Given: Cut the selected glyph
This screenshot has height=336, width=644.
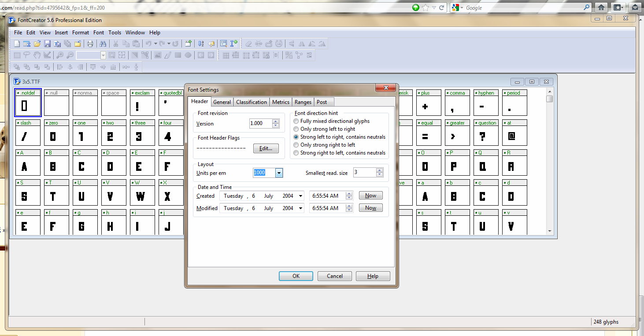Looking at the screenshot, I should click(115, 43).
